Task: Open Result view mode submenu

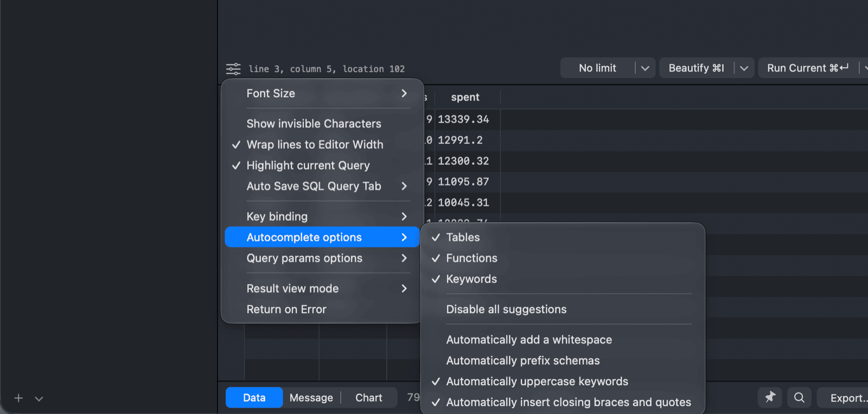Action: pyautogui.click(x=322, y=289)
